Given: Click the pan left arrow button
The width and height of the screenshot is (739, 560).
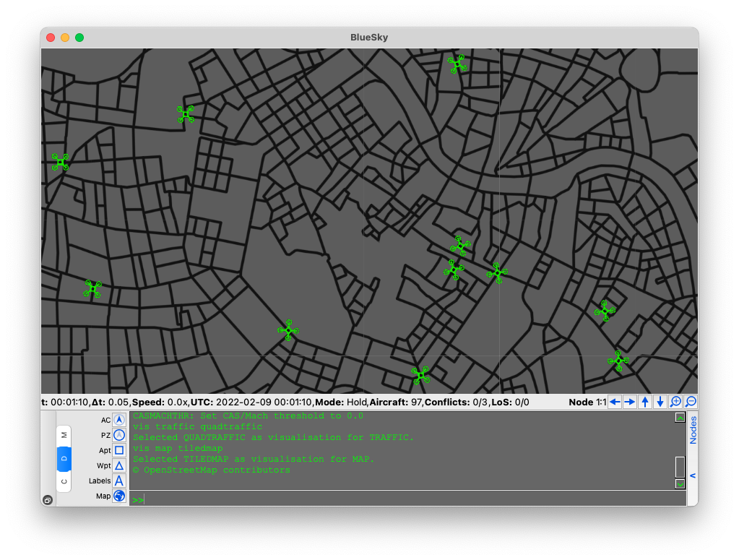Looking at the screenshot, I should (615, 402).
